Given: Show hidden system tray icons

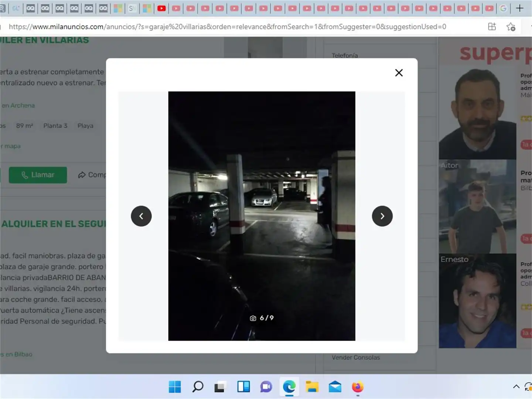Looking at the screenshot, I should (516, 387).
